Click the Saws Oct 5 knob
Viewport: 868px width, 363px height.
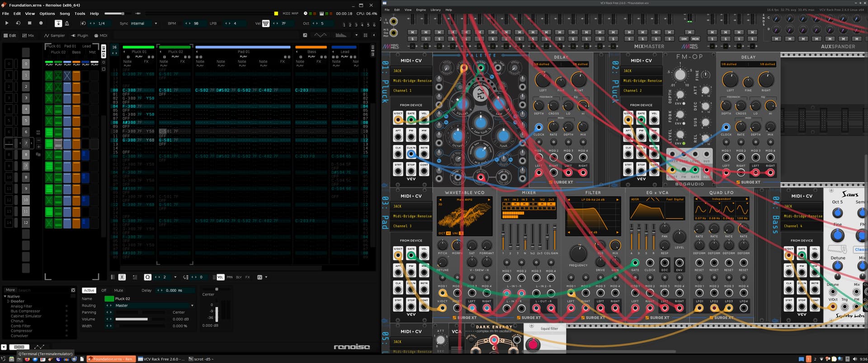point(837,213)
